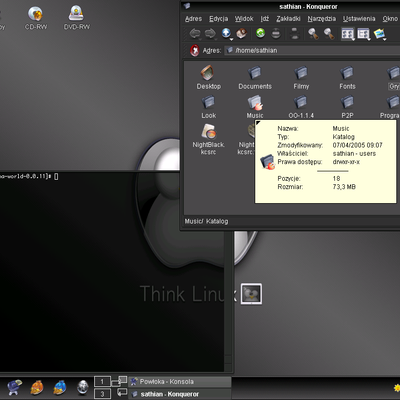The image size is (400, 400).
Task: Click the /home/sathian address field
Action: click(x=312, y=50)
